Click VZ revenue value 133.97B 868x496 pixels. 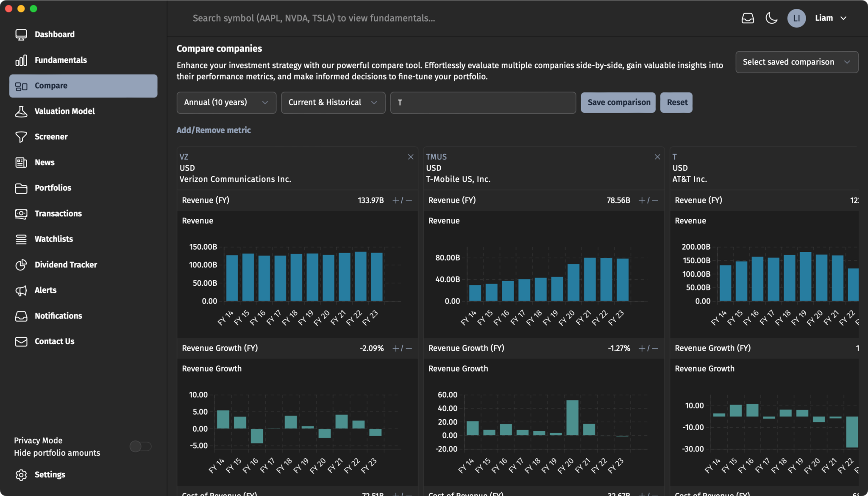(x=371, y=200)
